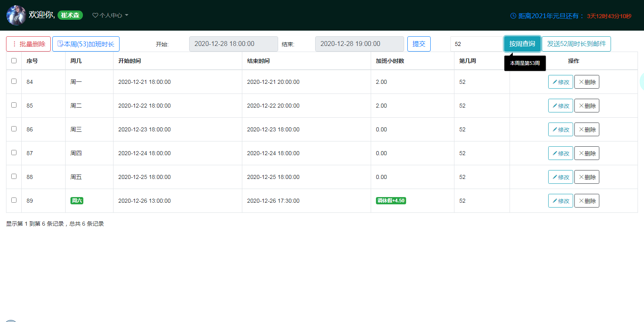The height and width of the screenshot is (322, 644).
Task: Open 修改 for record 88
Action: (561, 177)
